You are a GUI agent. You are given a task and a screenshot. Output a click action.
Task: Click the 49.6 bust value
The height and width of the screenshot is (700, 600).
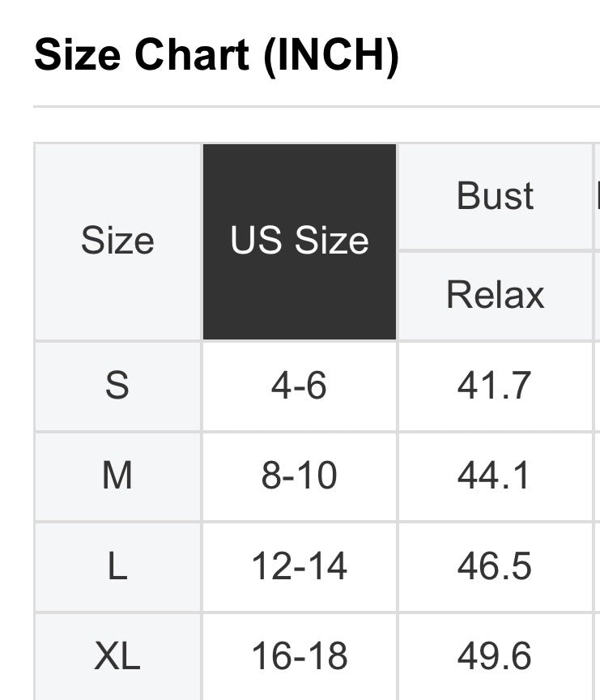pyautogui.click(x=495, y=657)
